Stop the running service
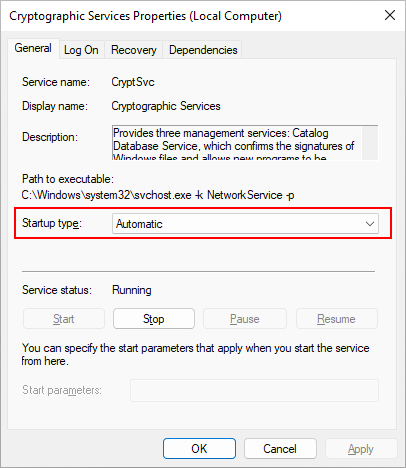The image size is (406, 468). pyautogui.click(x=154, y=319)
